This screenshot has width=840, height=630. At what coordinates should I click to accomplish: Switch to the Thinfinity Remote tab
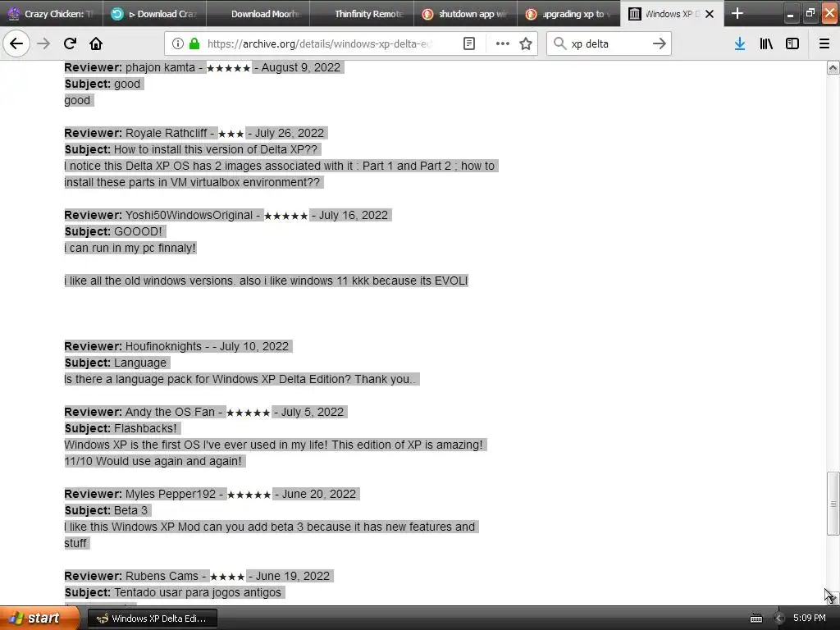click(x=362, y=14)
